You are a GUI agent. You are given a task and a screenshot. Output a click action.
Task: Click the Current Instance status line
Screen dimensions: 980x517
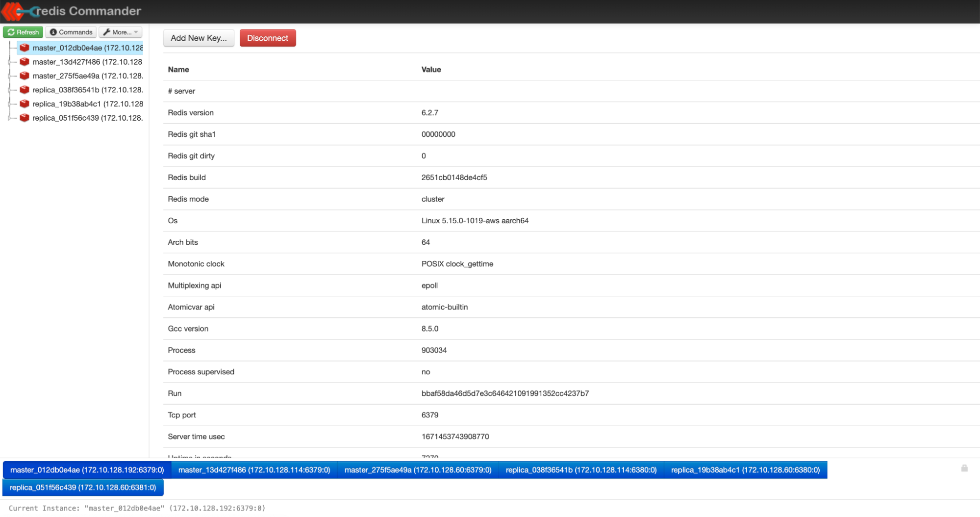tap(137, 508)
